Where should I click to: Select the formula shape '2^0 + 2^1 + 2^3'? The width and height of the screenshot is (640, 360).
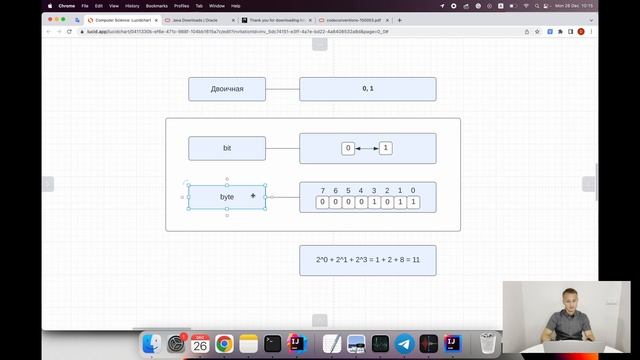[x=368, y=260]
